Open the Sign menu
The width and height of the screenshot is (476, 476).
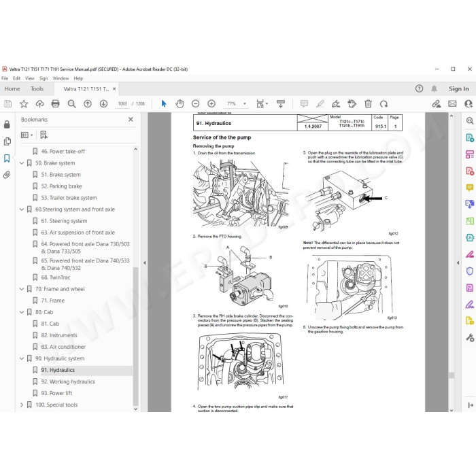click(x=44, y=78)
